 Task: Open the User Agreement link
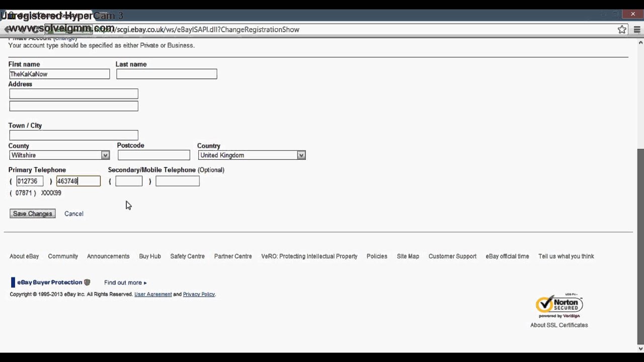click(x=153, y=294)
